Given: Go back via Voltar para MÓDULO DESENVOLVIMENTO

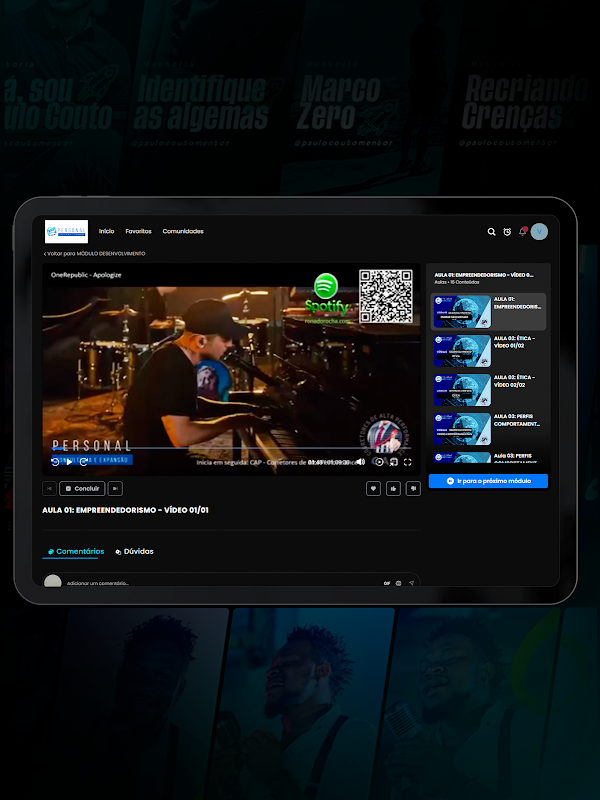Looking at the screenshot, I should tap(94, 253).
